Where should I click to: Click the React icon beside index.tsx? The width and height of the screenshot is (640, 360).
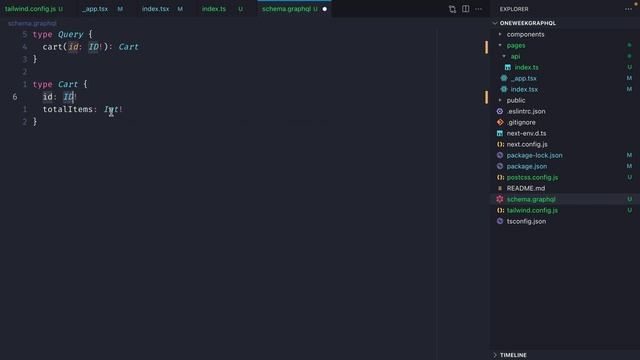(x=504, y=89)
